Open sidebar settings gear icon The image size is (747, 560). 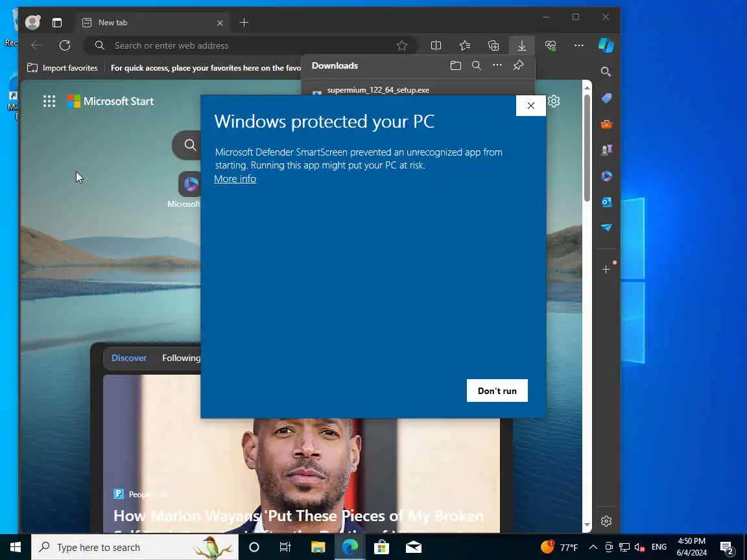coord(606,521)
